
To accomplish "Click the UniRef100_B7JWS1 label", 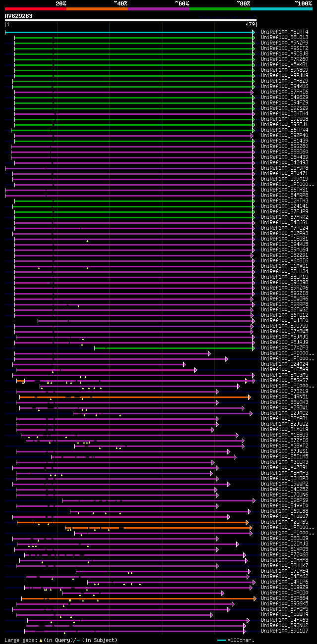I will pos(284,451).
